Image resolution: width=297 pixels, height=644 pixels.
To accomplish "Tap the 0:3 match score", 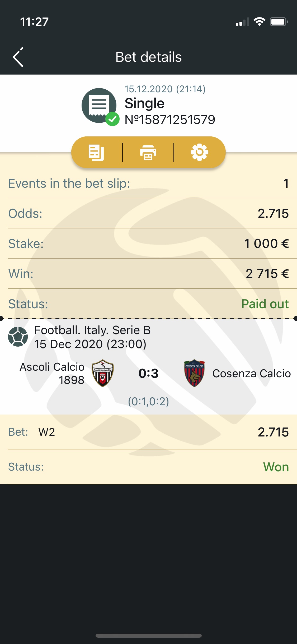I will pyautogui.click(x=149, y=373).
